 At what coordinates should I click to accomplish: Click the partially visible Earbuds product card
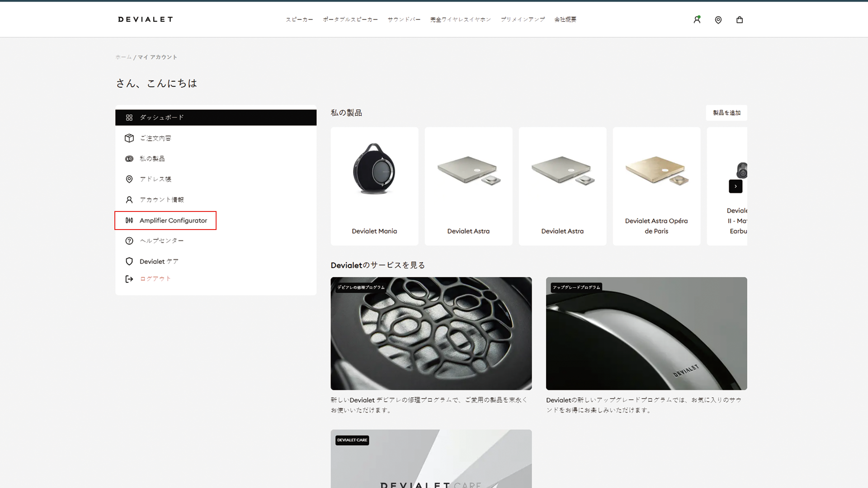(x=727, y=186)
